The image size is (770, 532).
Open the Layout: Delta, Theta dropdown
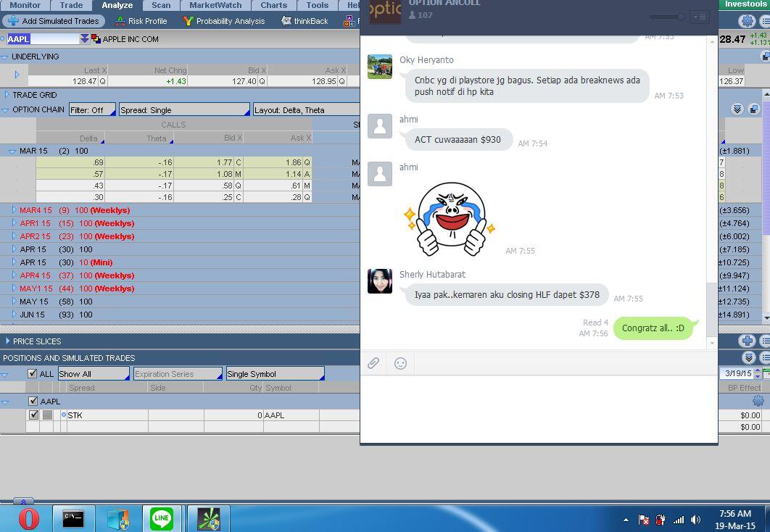point(306,109)
